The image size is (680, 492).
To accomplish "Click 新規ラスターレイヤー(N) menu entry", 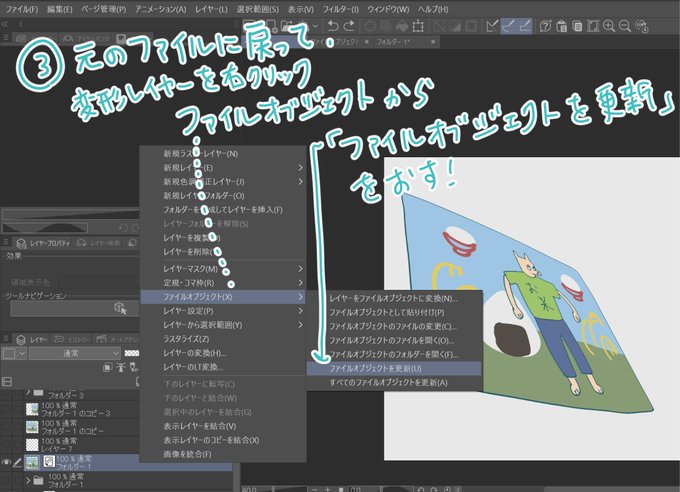I will (x=223, y=154).
